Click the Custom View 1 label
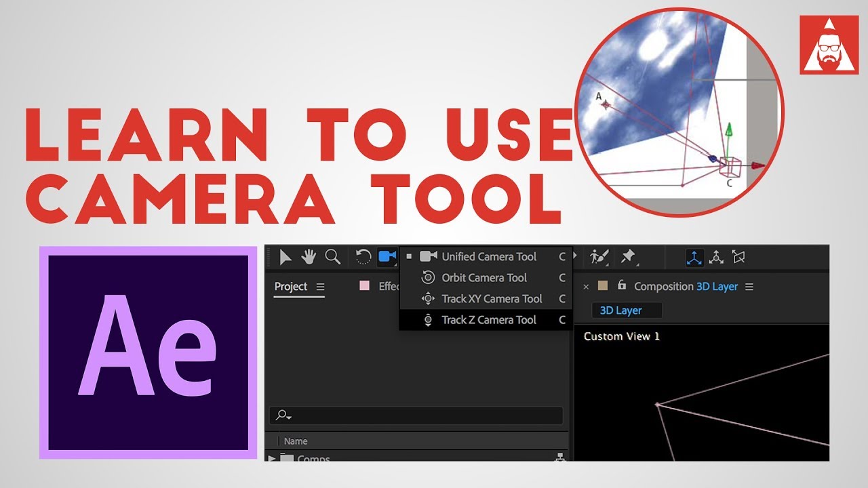The image size is (868, 488). coord(621,336)
